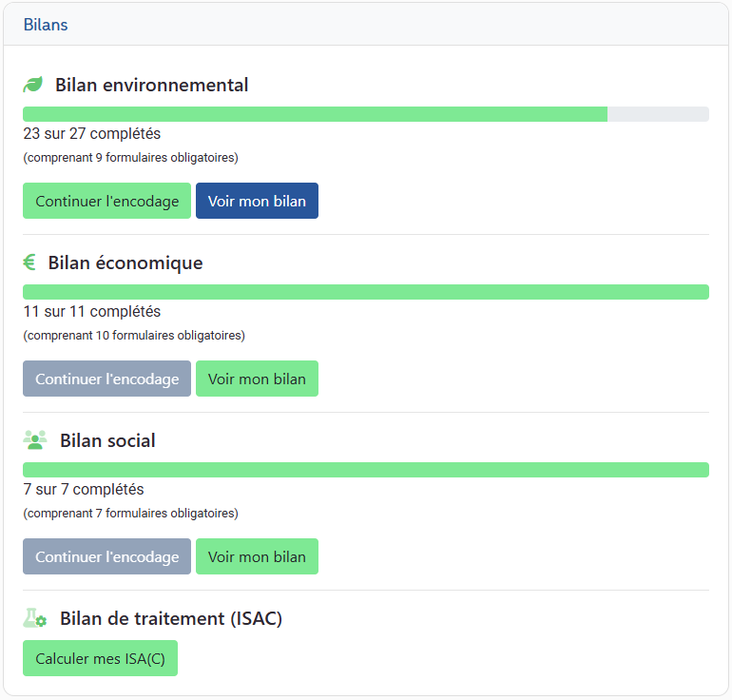The height and width of the screenshot is (700, 732).
Task: Open Voir mon bilan for économique
Action: 257,379
